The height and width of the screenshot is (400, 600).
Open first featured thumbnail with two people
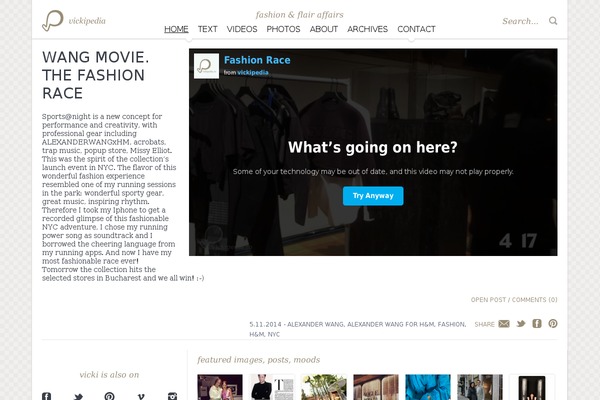coord(220,387)
